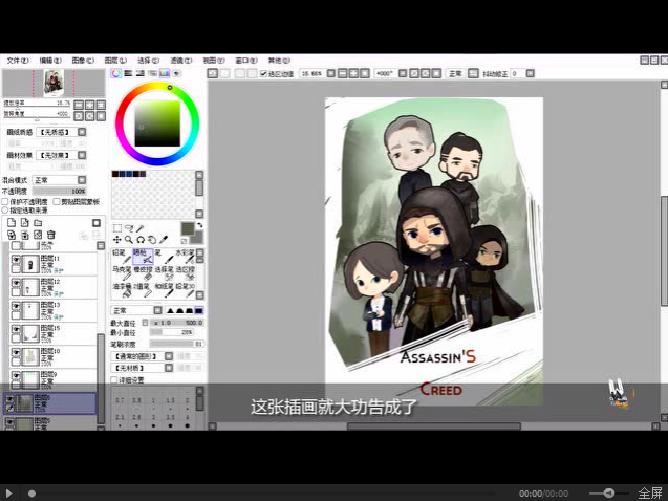Adjust the video volume slider
Image resolution: width=668 pixels, height=501 pixels.
(608, 493)
